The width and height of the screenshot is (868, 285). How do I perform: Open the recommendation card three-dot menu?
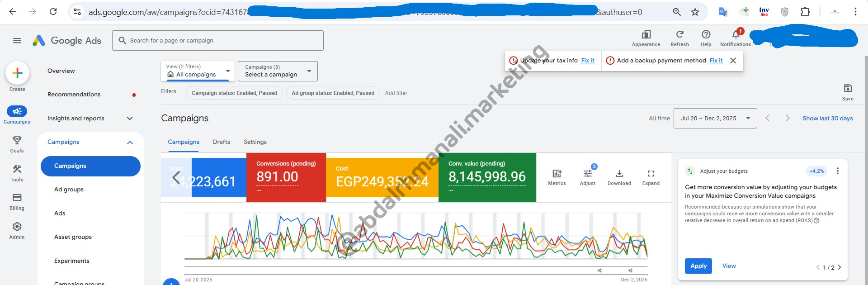pos(838,171)
